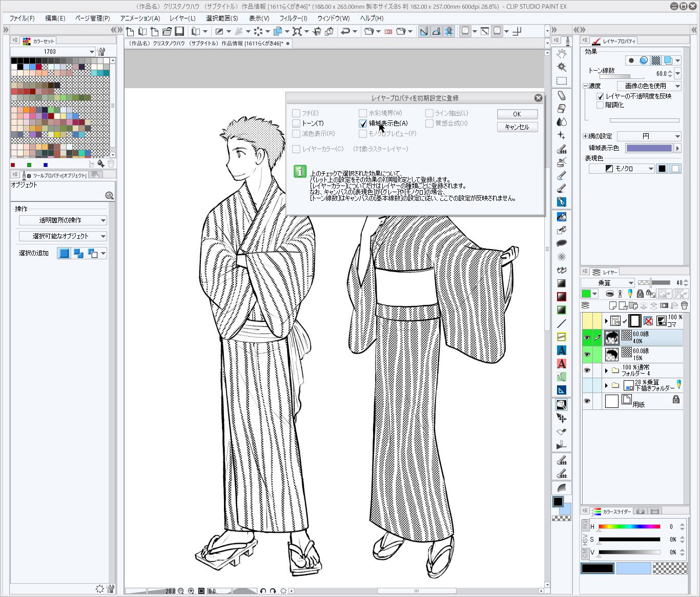Open the 選択可能なオブジェクト dropdown
Image resolution: width=700 pixels, height=597 pixels.
click(x=63, y=236)
